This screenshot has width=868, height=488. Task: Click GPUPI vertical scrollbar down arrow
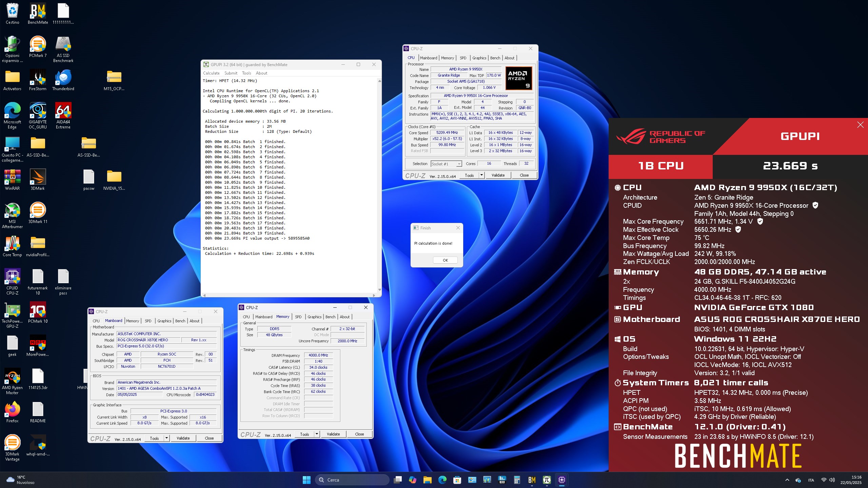coord(379,290)
